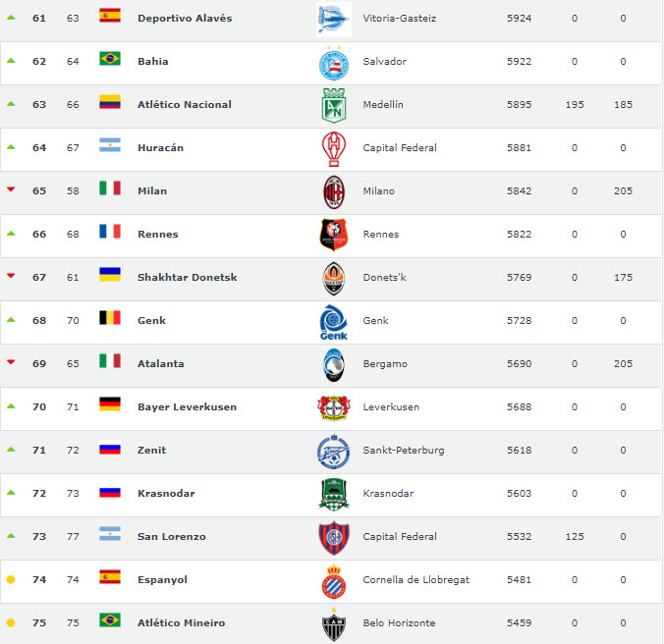The image size is (664, 644).
Task: Click the Atalanta team name
Action: pos(161,364)
